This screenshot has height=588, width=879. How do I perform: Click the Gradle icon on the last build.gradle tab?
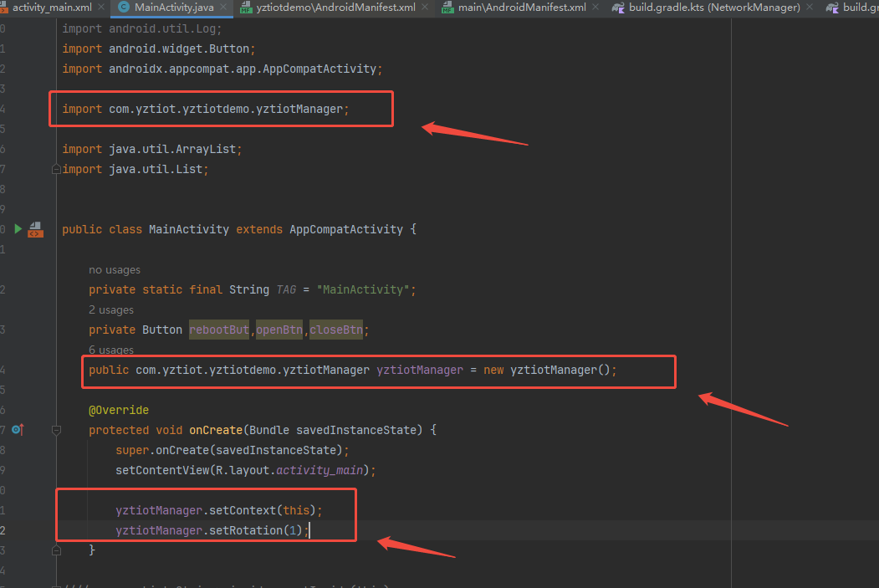coord(831,8)
